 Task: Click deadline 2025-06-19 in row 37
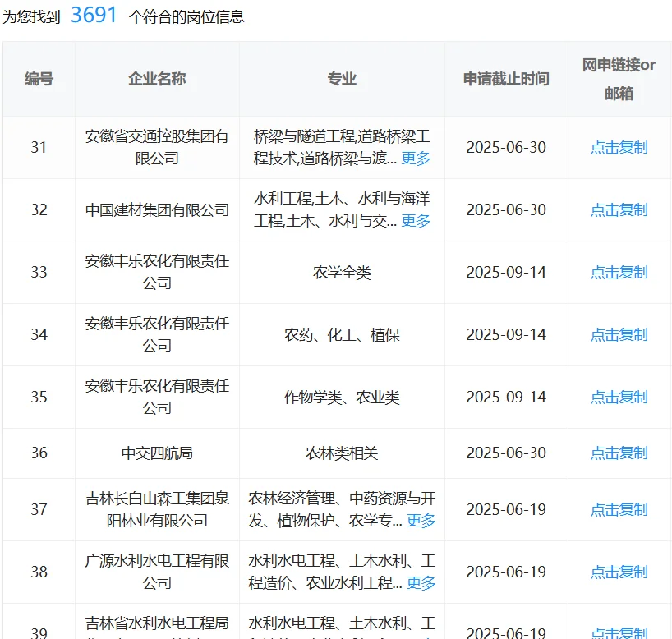506,509
